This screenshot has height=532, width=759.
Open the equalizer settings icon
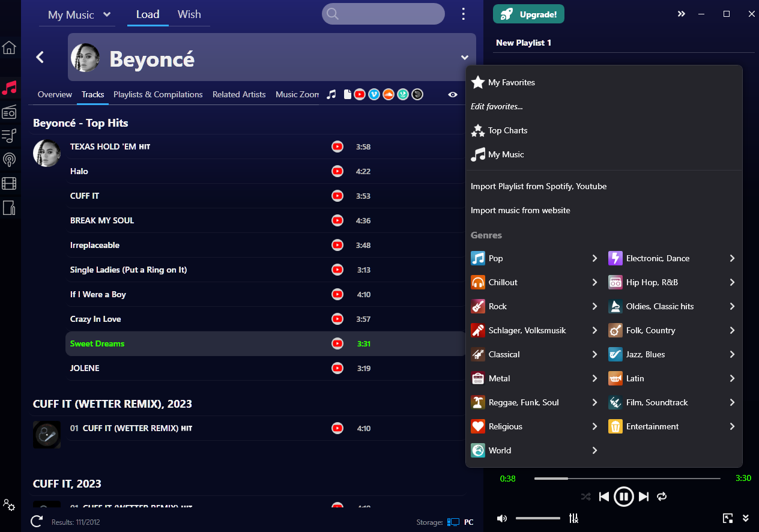pyautogui.click(x=573, y=518)
